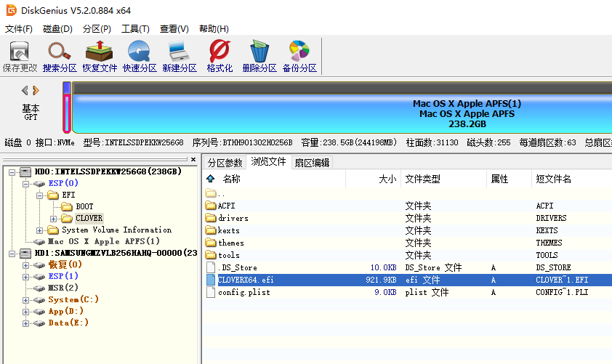612x364 pixels.
Task: Expand the 恢复(0) partition node
Action: click(x=25, y=265)
